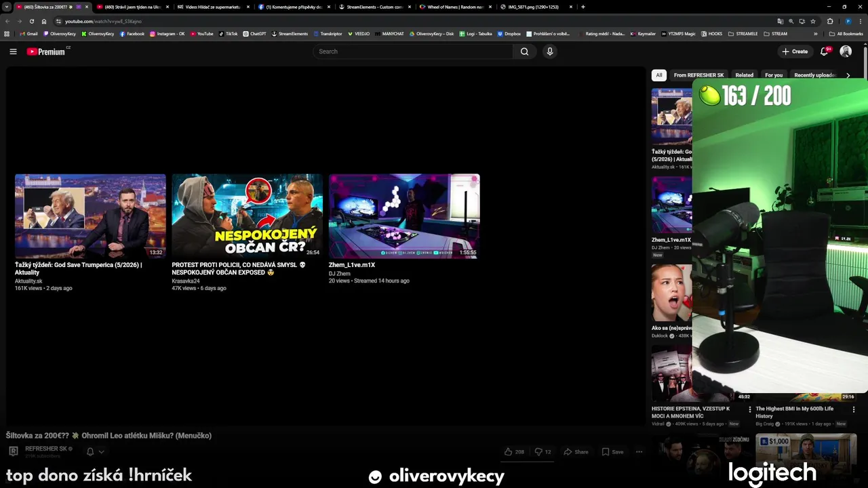Open HISTORIE EPSTEINA sidebar video title
The image size is (868, 488).
pyautogui.click(x=690, y=413)
